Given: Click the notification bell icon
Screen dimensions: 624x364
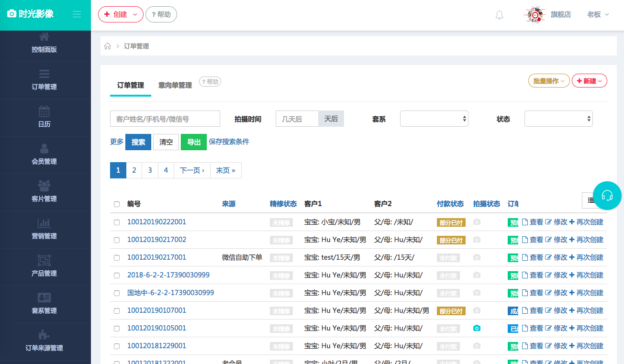Looking at the screenshot, I should (499, 15).
